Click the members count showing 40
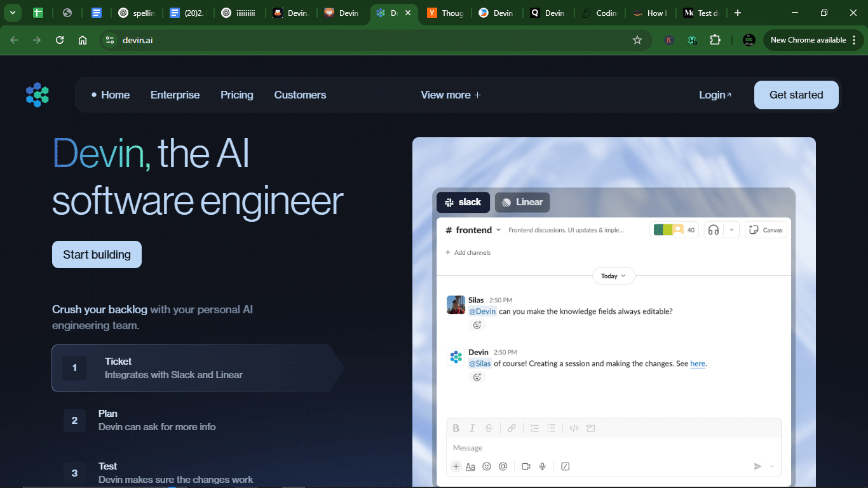Screen dimensions: 868x488 tap(674, 230)
